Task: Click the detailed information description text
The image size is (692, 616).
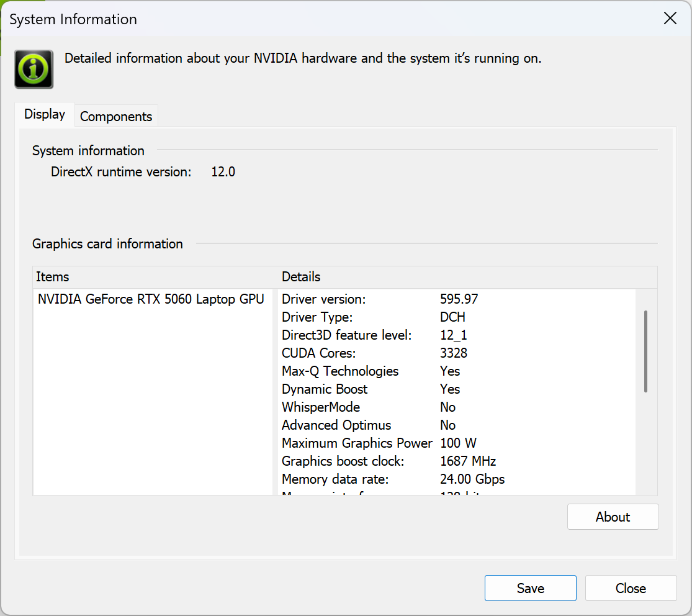Action: click(x=303, y=58)
